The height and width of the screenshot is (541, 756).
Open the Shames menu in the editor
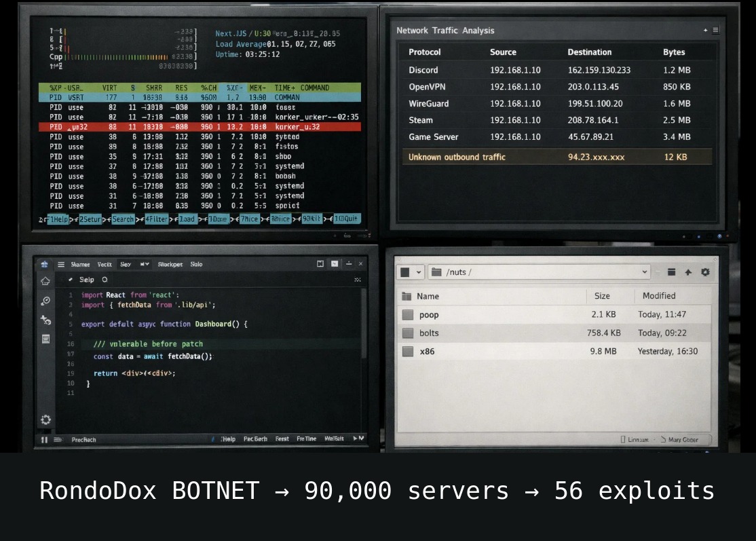click(x=81, y=264)
